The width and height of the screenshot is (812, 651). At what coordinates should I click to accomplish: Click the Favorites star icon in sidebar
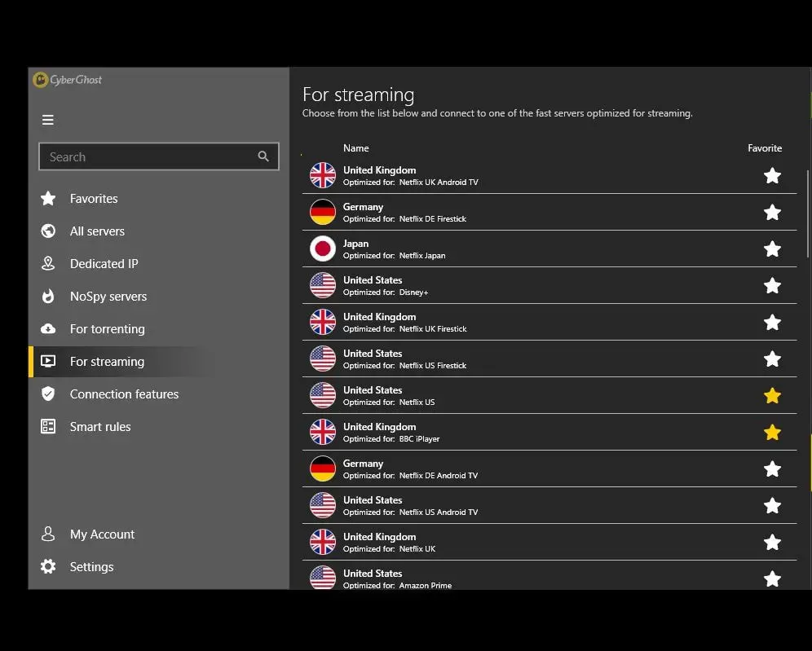pos(48,198)
